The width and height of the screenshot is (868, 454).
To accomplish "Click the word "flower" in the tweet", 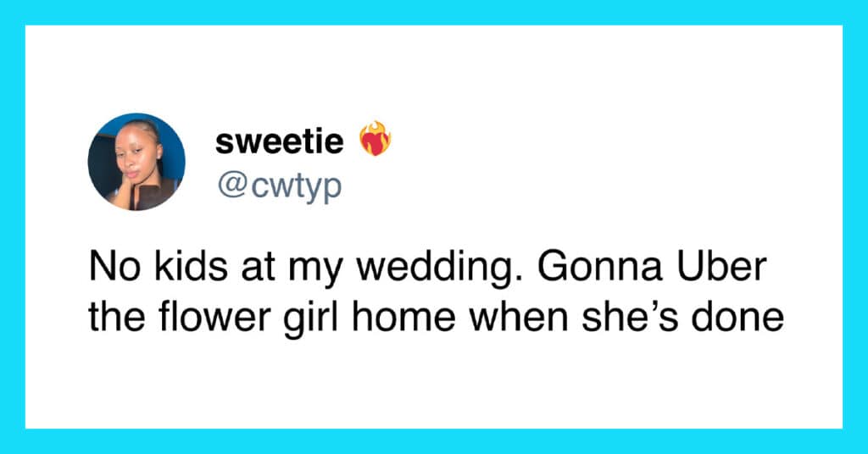I will [214, 317].
